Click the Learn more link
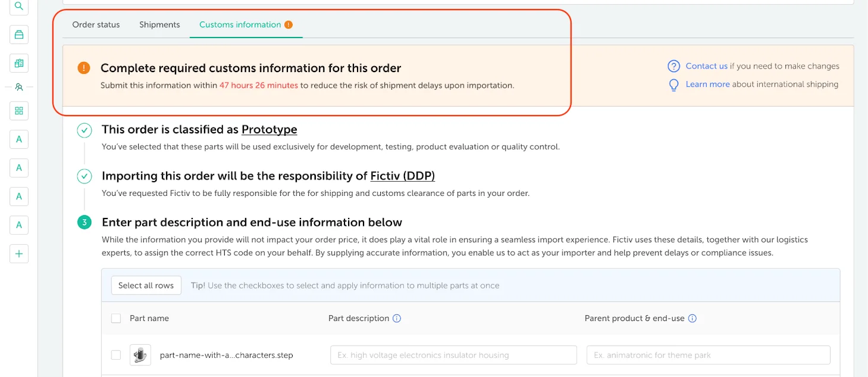868x377 pixels. click(x=707, y=84)
